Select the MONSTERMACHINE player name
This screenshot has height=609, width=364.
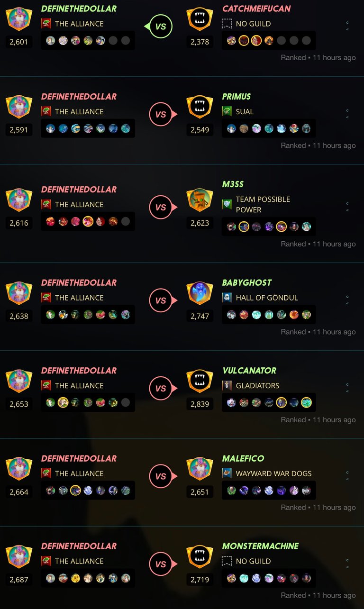click(x=261, y=546)
